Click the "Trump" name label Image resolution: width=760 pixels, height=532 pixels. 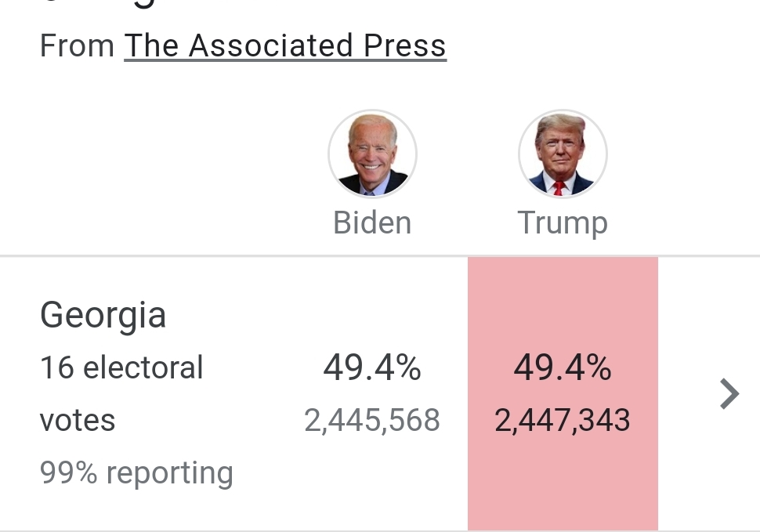(563, 223)
